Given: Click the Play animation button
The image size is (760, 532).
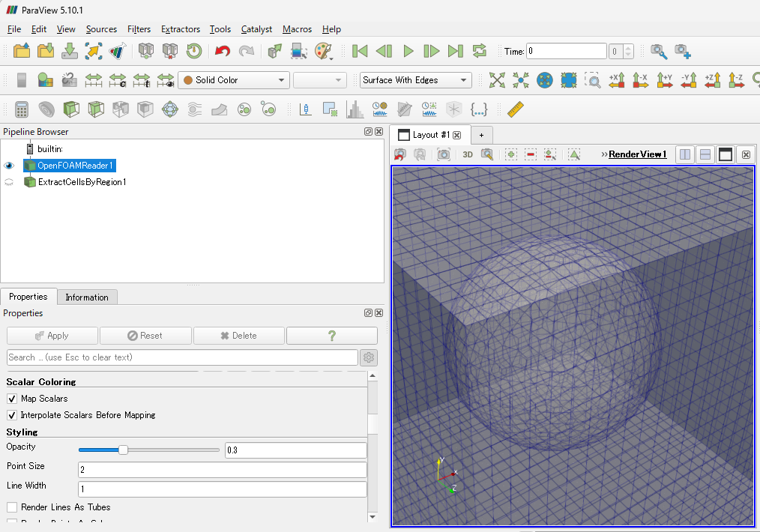Looking at the screenshot, I should [408, 51].
